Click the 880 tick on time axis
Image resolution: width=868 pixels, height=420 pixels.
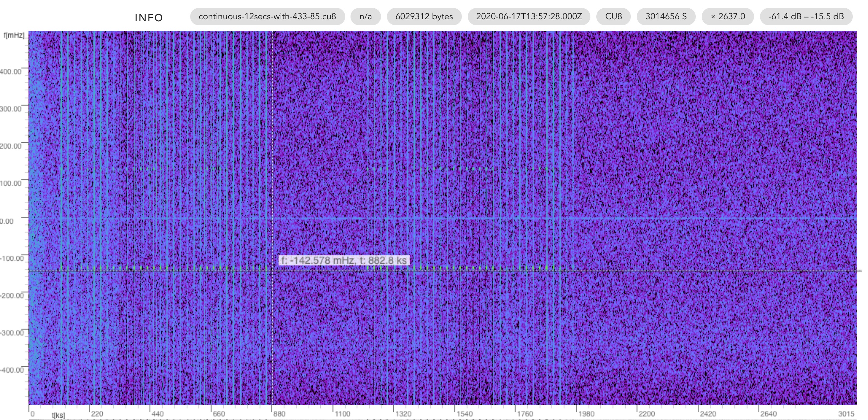point(279,414)
